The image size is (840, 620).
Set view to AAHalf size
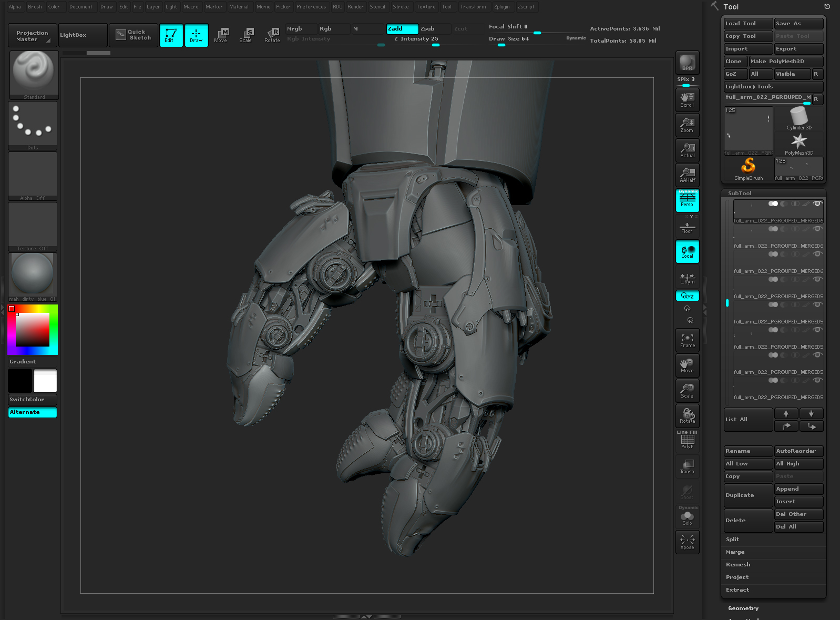(x=687, y=175)
